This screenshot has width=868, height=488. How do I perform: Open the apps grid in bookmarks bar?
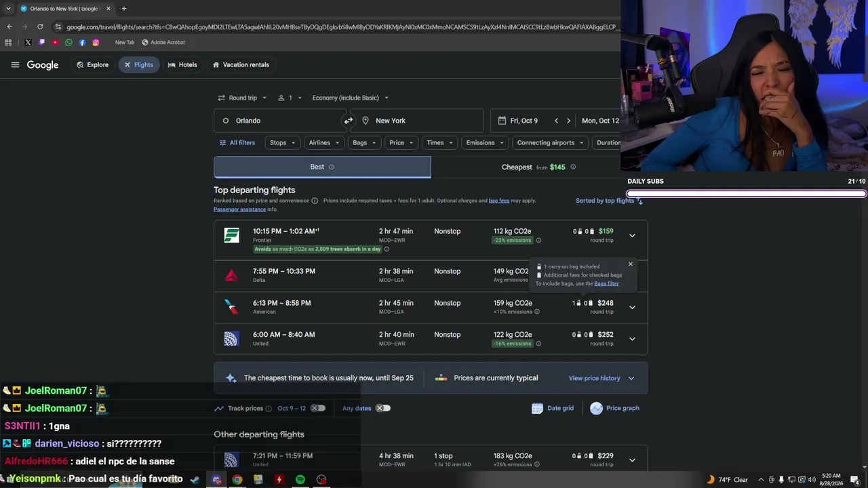8,42
